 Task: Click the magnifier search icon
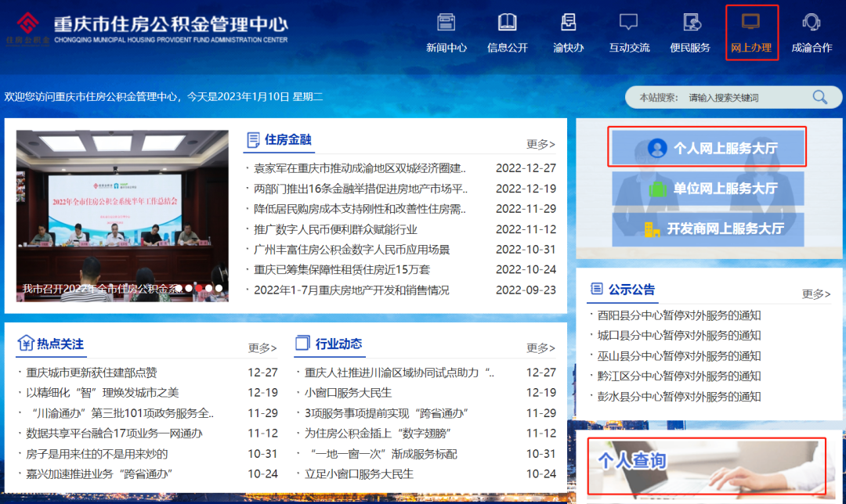(x=819, y=97)
